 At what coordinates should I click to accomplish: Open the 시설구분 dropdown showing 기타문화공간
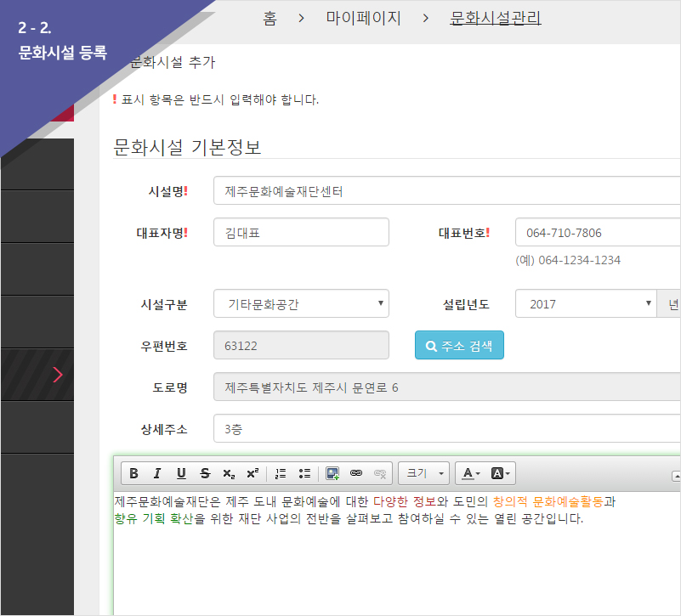tap(301, 303)
